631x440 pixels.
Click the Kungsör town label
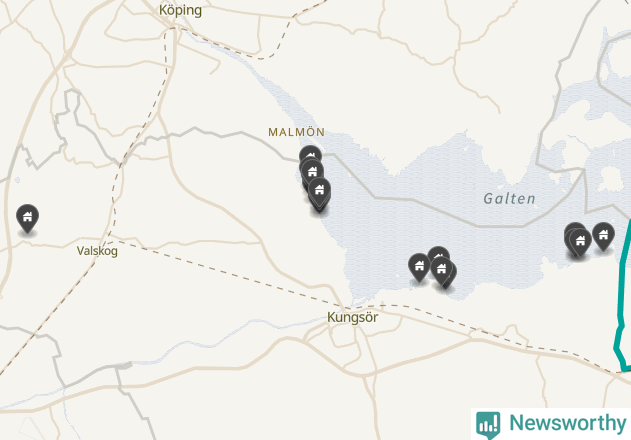(x=353, y=317)
